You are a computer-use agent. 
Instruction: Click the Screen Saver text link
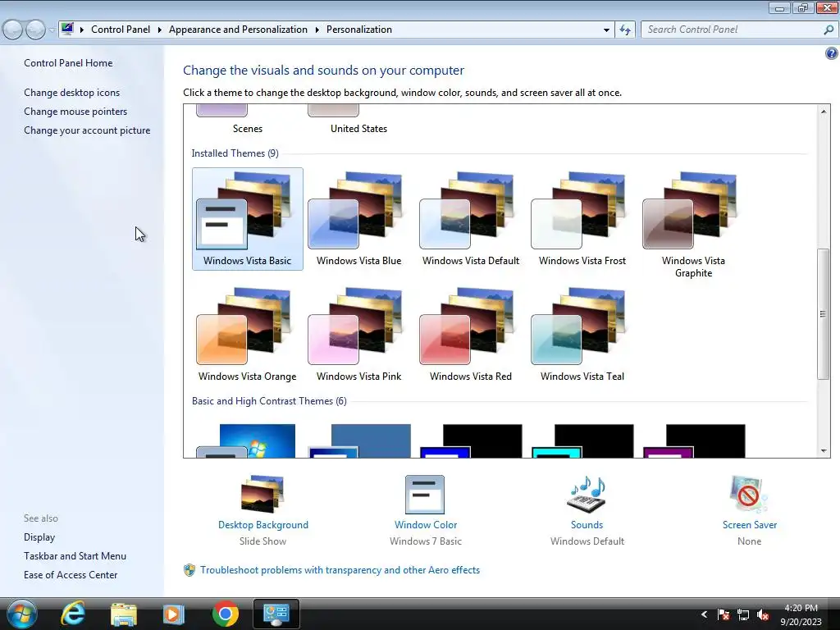(x=750, y=525)
